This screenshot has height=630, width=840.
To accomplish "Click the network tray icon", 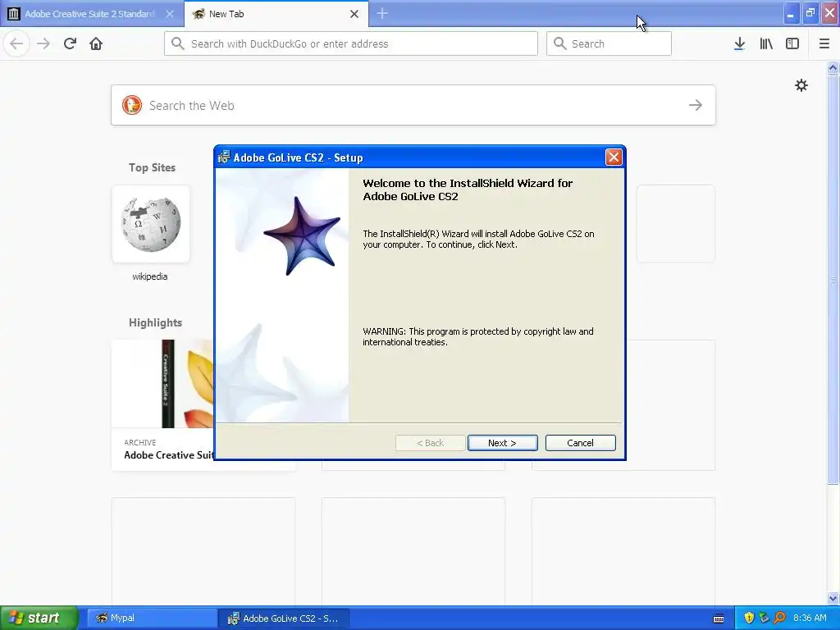I will tap(764, 618).
